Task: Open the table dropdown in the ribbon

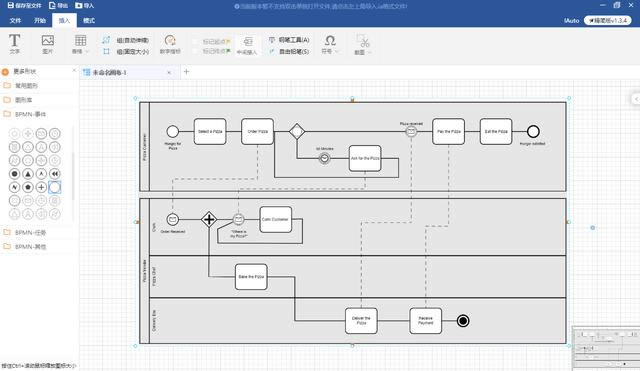Action: 80,44
